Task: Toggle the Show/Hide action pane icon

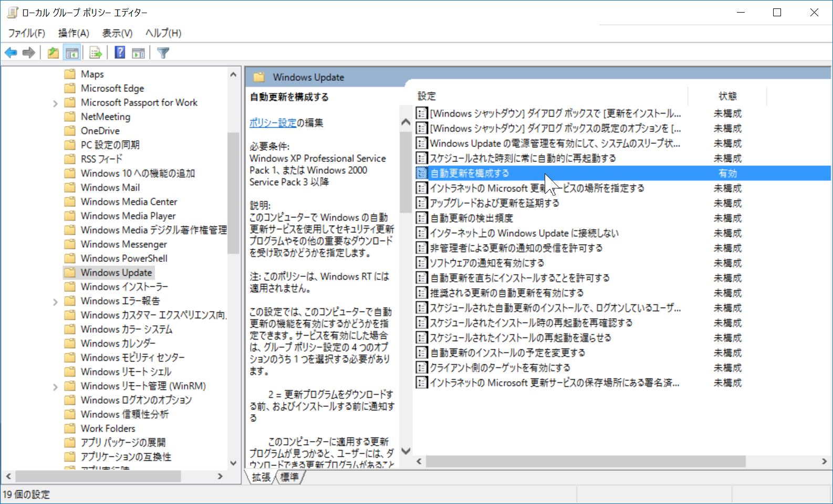Action: tap(139, 52)
